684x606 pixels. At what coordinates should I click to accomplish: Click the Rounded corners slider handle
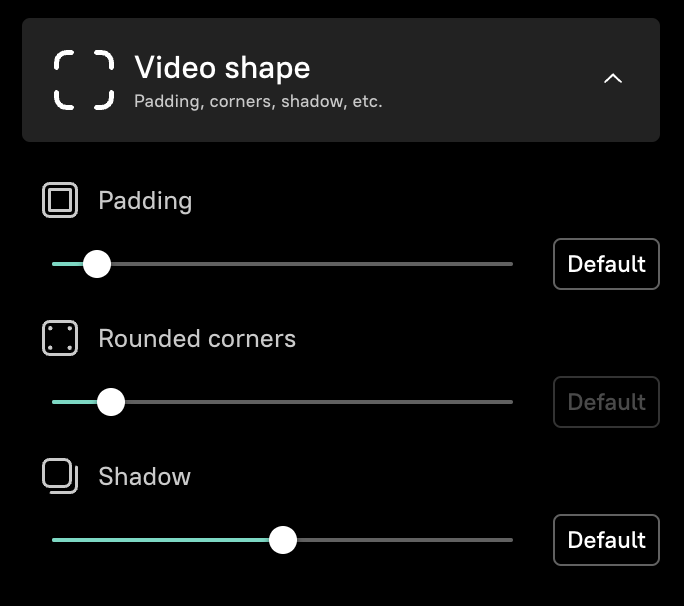coord(111,402)
